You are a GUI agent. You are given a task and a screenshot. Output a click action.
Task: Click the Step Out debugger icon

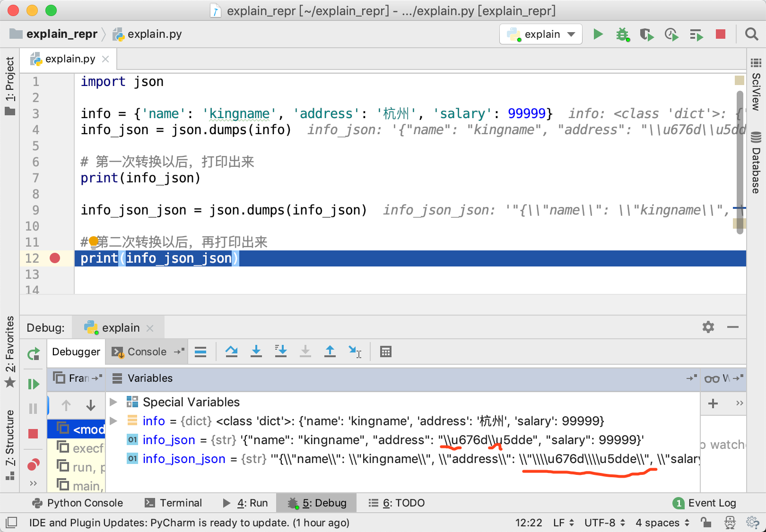click(330, 352)
